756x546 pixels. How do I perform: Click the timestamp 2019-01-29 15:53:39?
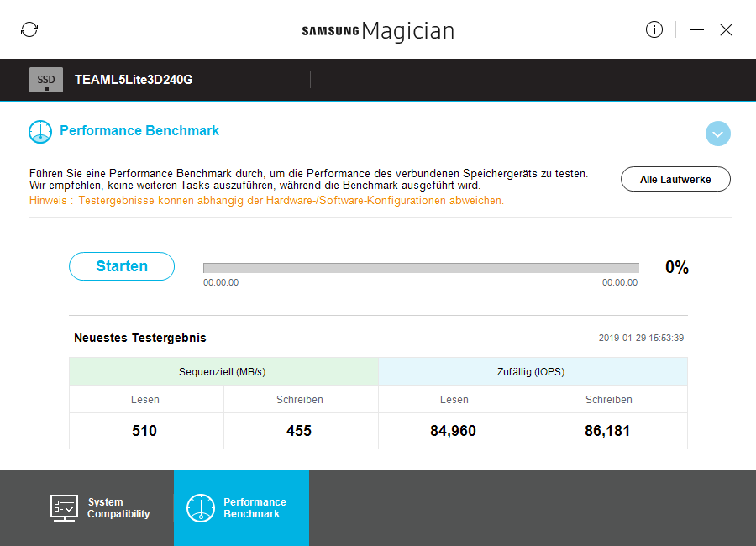tap(641, 338)
